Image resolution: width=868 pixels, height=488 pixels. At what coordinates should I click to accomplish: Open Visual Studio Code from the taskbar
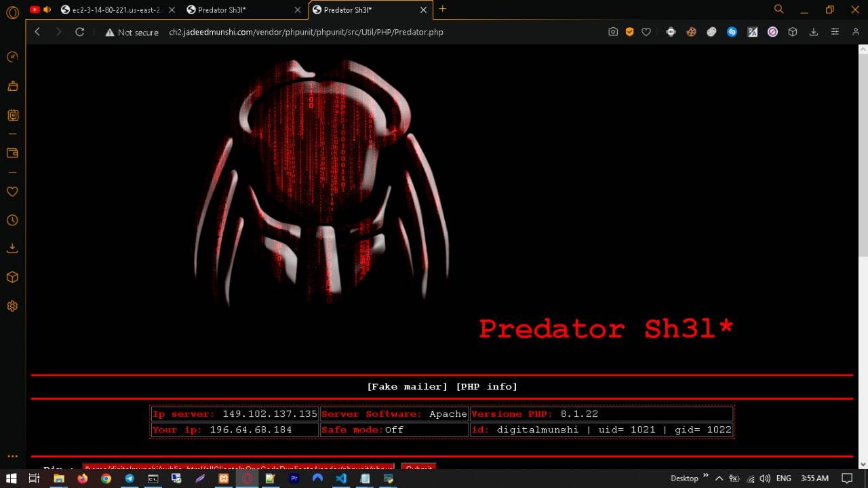(341, 478)
